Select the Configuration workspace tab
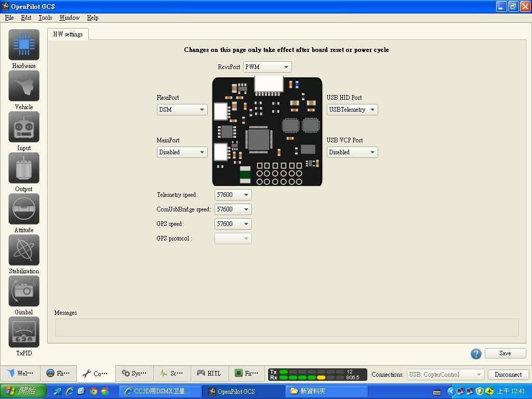This screenshot has width=532, height=399. point(96,374)
